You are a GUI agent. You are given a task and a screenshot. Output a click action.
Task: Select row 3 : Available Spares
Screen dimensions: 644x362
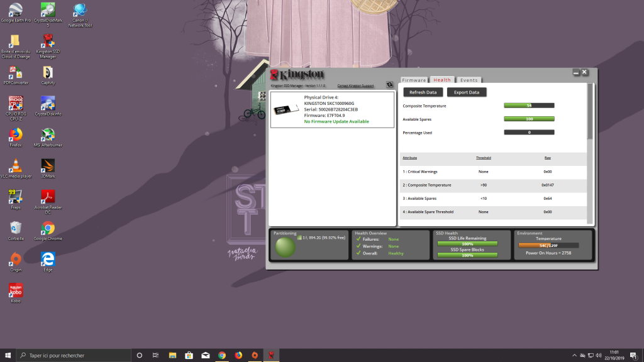click(x=493, y=199)
